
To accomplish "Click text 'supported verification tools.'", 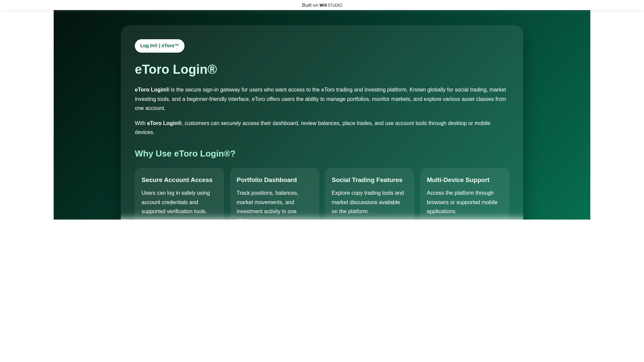I will point(174,212).
